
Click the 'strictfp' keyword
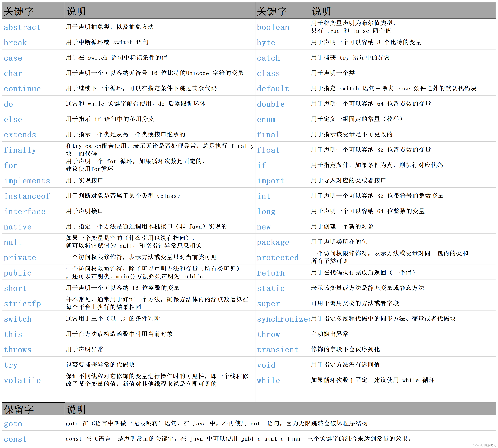tap(22, 304)
